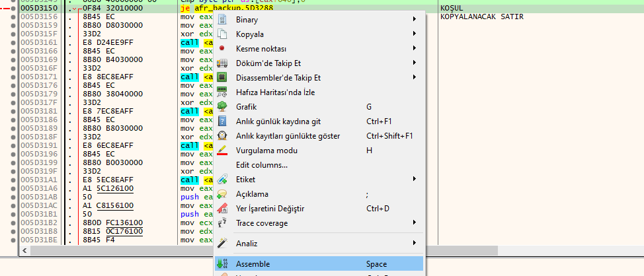Click bytes 0F84 32010000

(113, 8)
